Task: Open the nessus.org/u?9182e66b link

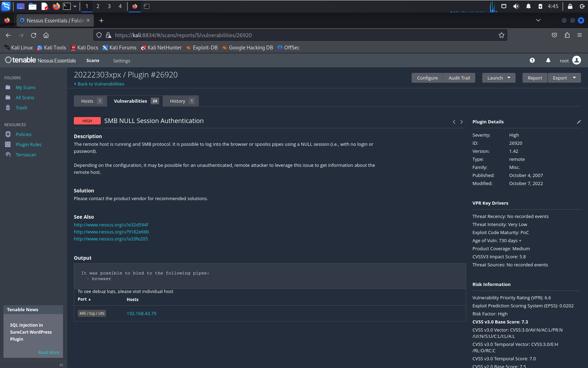Action: 111,232
